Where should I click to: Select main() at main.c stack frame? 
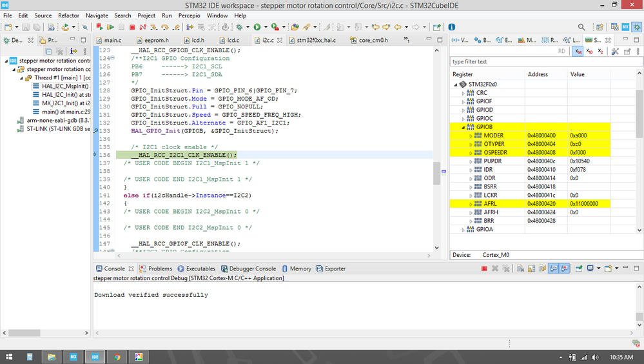(62, 112)
